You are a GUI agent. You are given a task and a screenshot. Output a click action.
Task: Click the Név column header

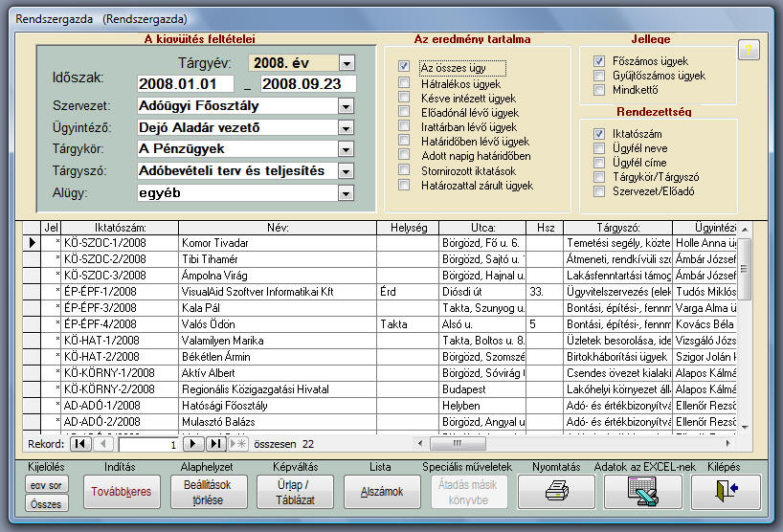[278, 228]
